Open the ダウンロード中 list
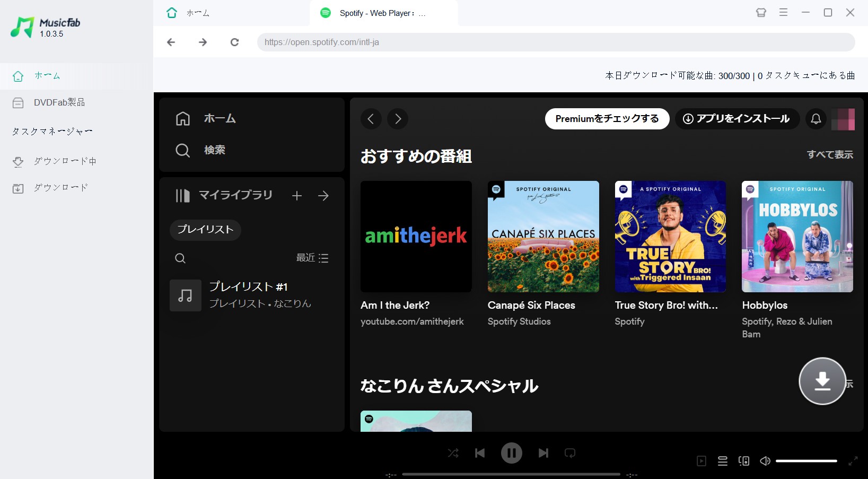868x479 pixels. click(x=76, y=161)
